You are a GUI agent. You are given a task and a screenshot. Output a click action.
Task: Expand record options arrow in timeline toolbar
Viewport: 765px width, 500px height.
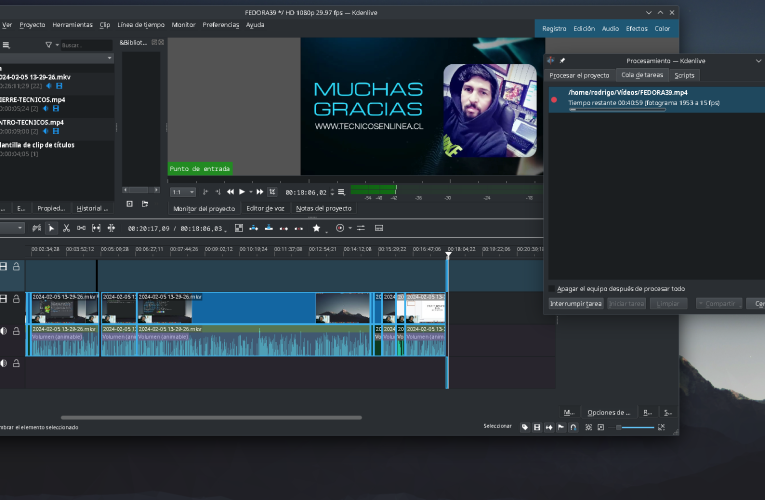point(350,228)
